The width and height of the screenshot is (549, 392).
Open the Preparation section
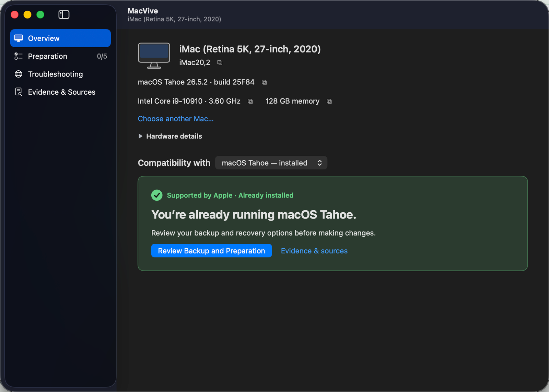click(60, 56)
